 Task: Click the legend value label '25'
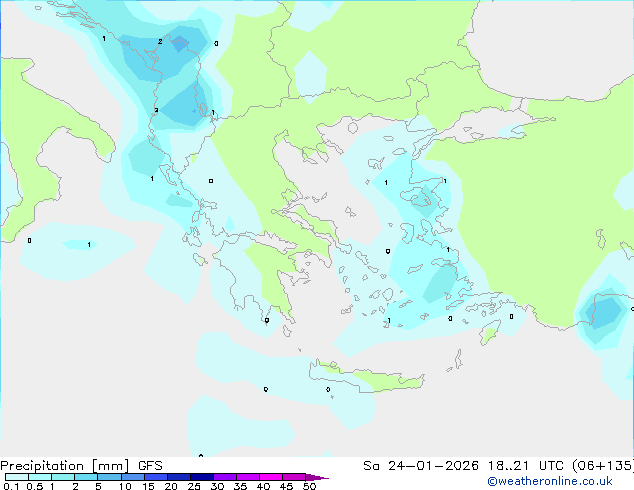point(194,486)
